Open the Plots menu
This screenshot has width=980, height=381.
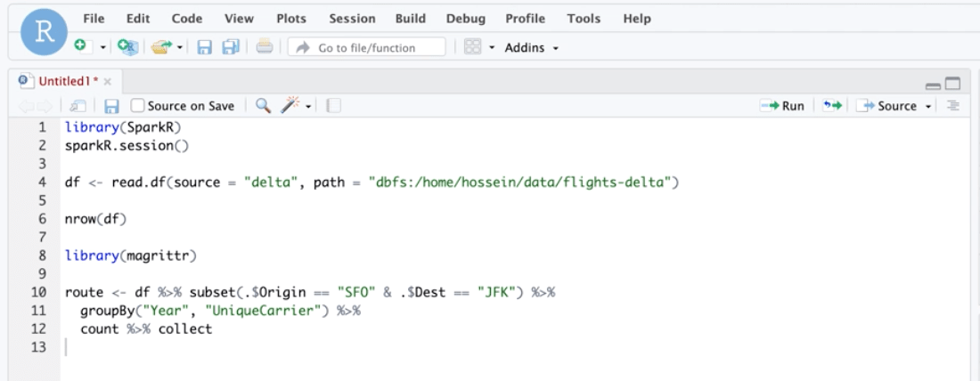click(291, 18)
